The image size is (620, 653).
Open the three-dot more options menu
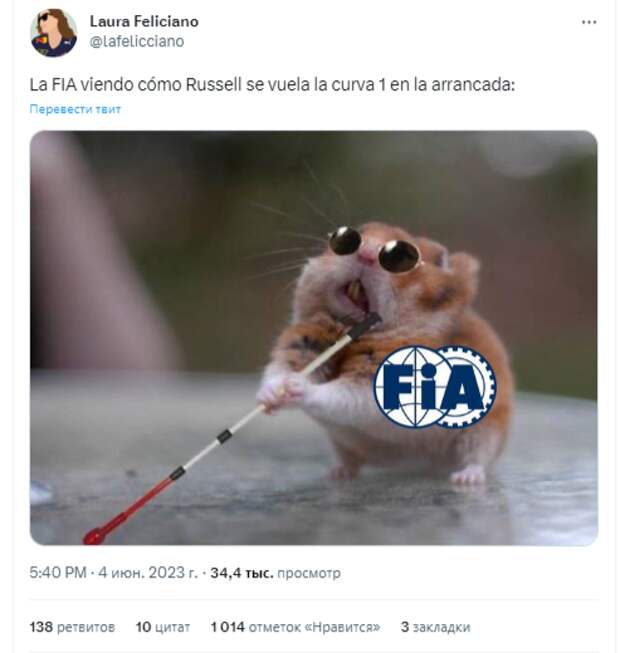(589, 22)
